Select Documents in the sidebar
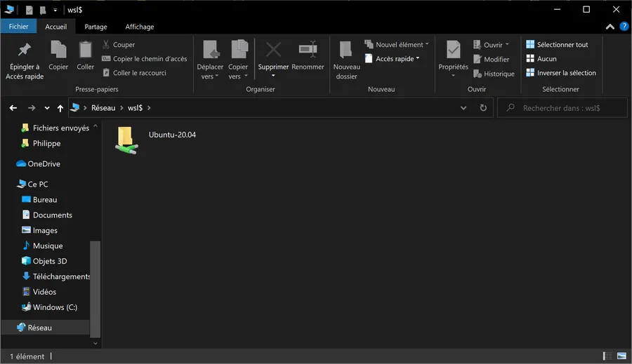The height and width of the screenshot is (364, 632). point(47,215)
